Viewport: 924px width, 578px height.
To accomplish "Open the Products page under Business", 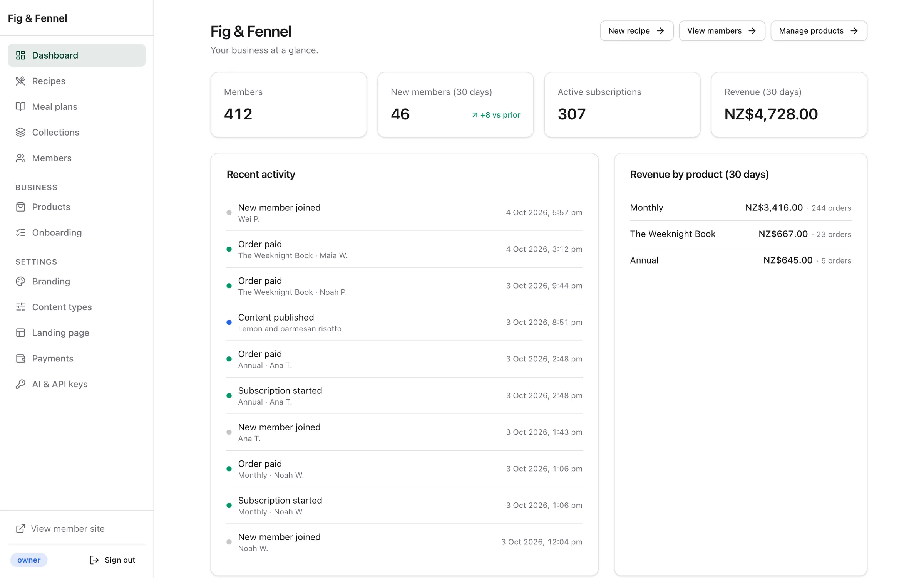I will [77, 207].
